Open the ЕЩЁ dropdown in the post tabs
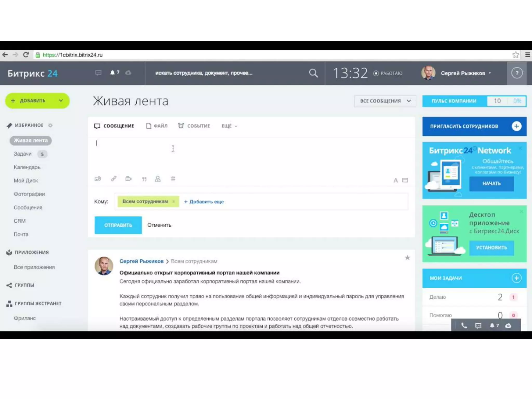 pyautogui.click(x=229, y=126)
